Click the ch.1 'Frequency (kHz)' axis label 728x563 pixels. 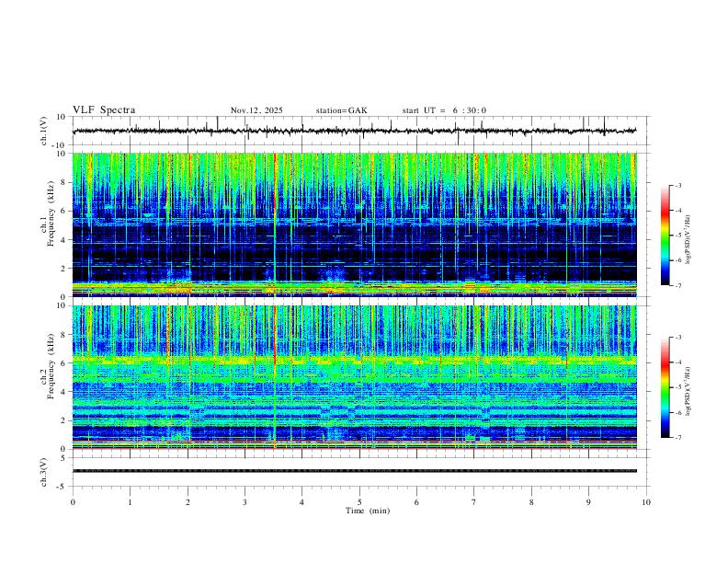click(x=51, y=214)
